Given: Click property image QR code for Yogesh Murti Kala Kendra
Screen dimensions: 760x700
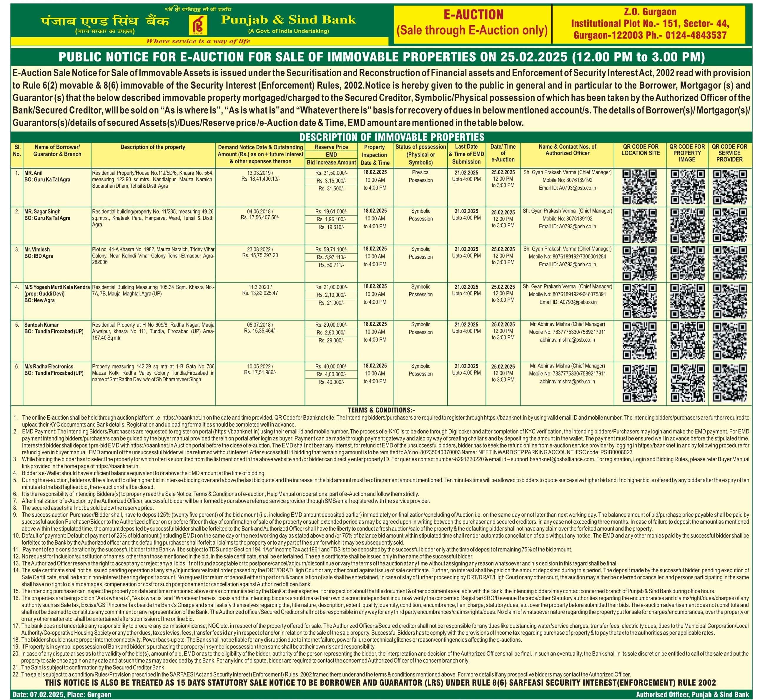Looking at the screenshot, I should coord(688,301).
